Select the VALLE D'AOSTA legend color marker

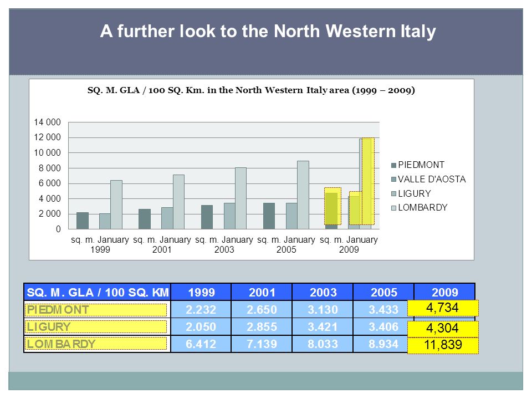pos(393,179)
